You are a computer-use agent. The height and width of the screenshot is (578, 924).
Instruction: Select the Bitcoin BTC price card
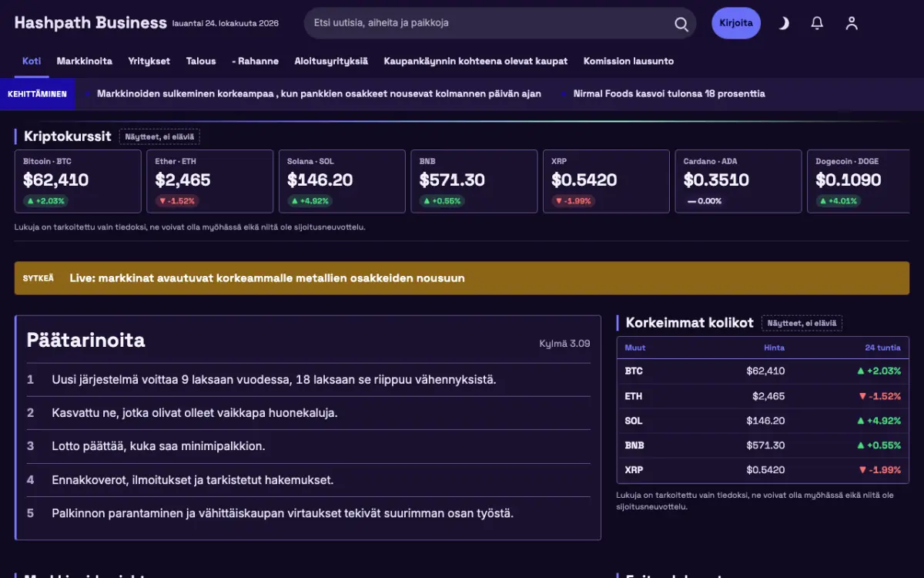click(78, 181)
